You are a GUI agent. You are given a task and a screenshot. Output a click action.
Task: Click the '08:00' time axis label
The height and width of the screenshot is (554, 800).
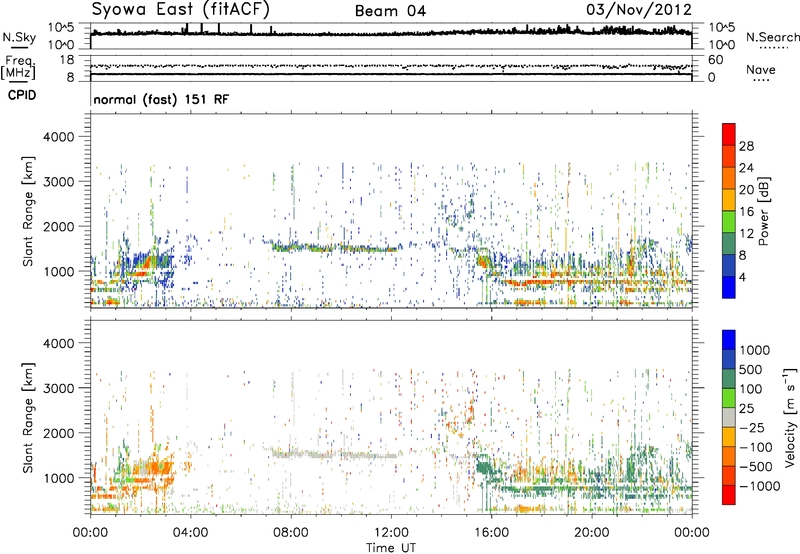291,533
